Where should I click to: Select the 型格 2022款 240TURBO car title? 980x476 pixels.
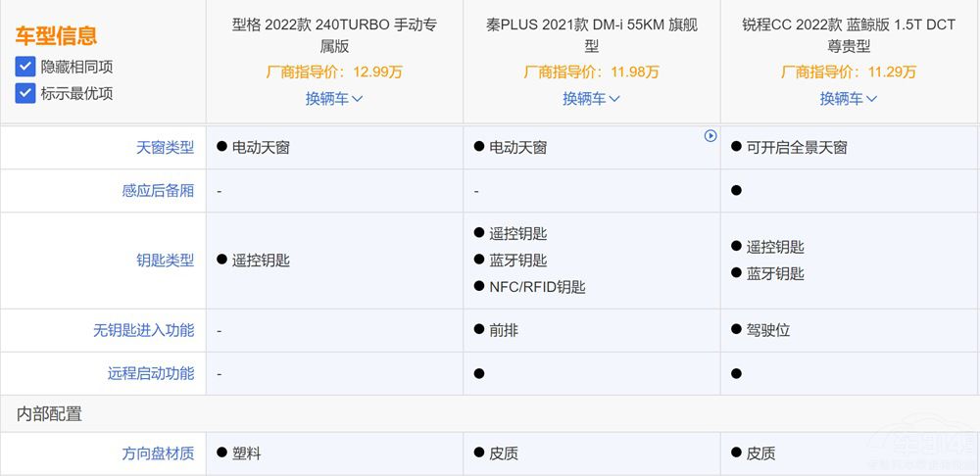tap(334, 34)
